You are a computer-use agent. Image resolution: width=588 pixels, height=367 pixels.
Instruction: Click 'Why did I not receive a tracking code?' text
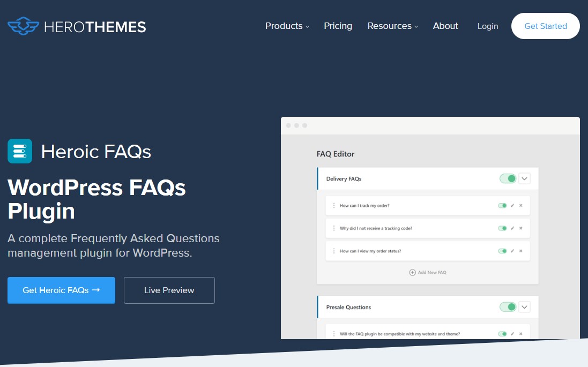point(376,228)
